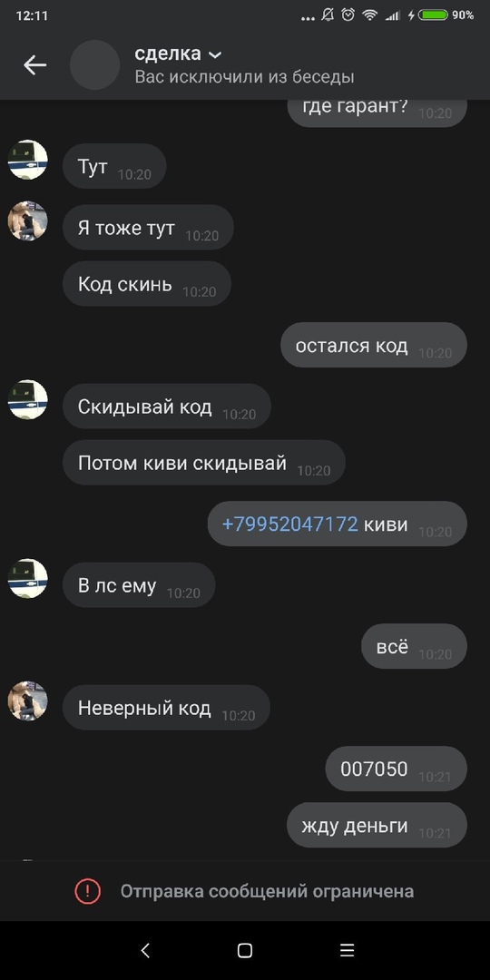This screenshot has width=490, height=980.
Task: Tap the Android home navigation button
Action: (245, 951)
